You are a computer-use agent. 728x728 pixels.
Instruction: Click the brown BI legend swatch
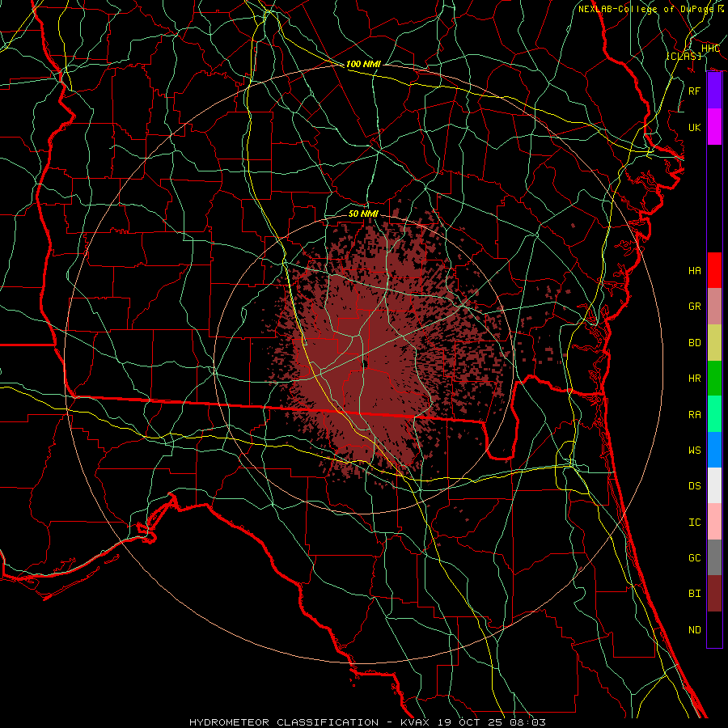tap(714, 594)
